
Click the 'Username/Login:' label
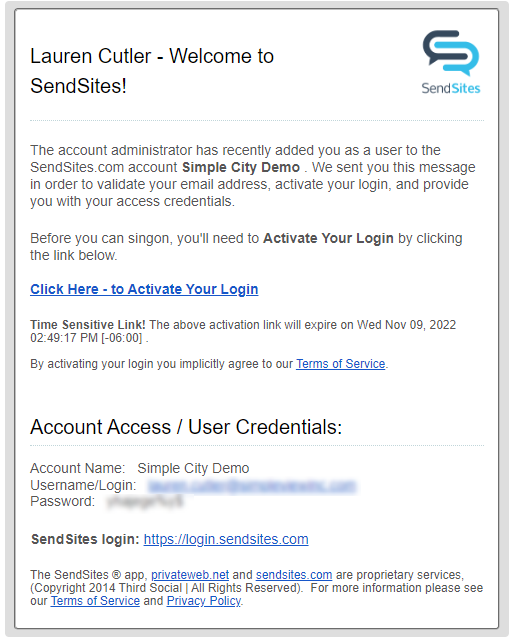click(x=83, y=485)
